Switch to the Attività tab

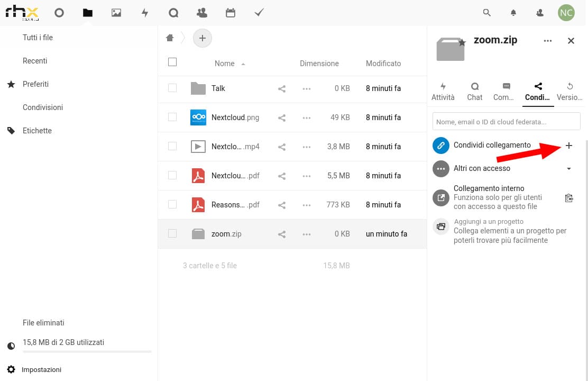(x=443, y=92)
